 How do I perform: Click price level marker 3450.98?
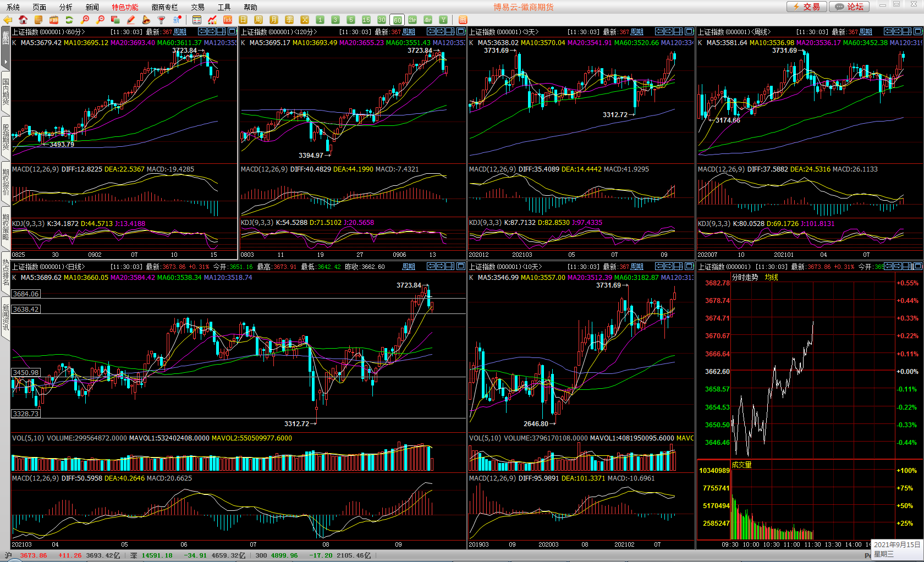[x=26, y=372]
